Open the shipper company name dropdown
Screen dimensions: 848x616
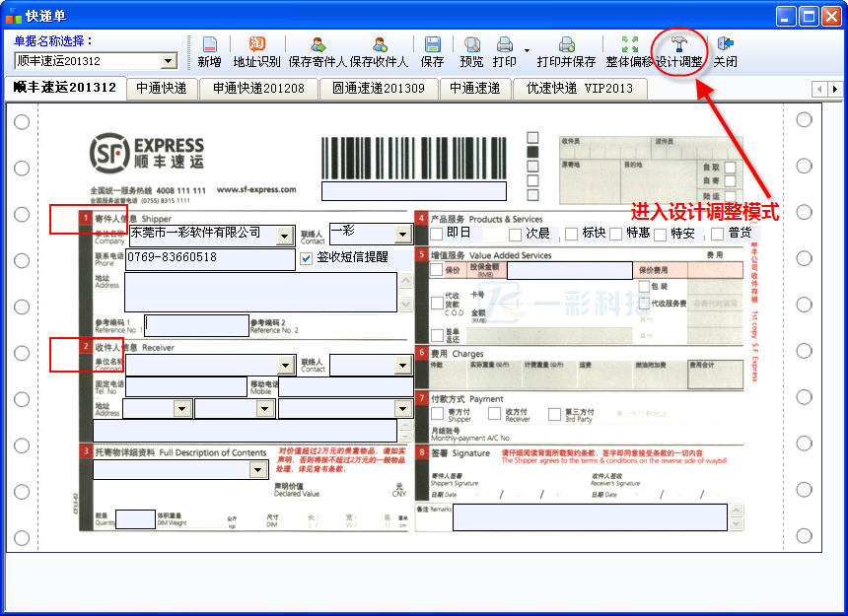(x=284, y=236)
